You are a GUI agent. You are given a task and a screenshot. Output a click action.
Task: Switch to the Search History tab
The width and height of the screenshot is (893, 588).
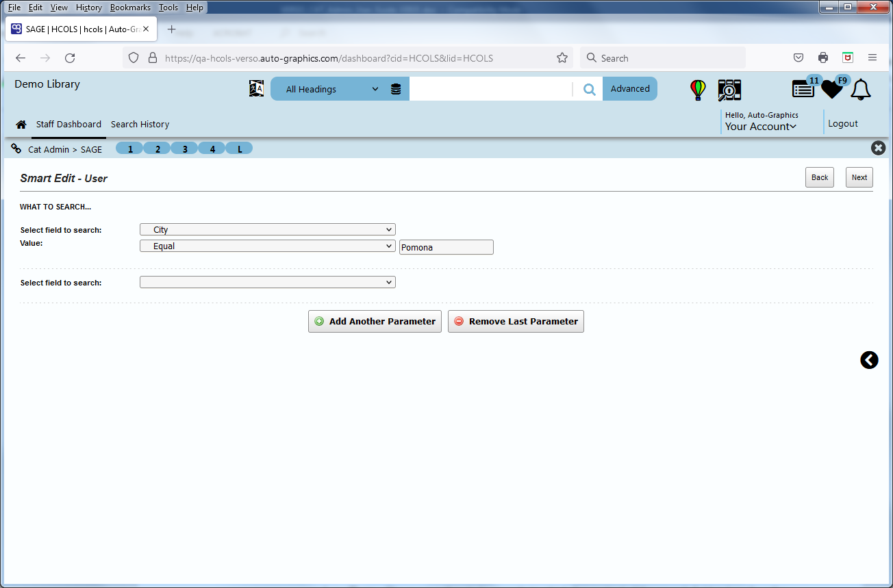[140, 125]
